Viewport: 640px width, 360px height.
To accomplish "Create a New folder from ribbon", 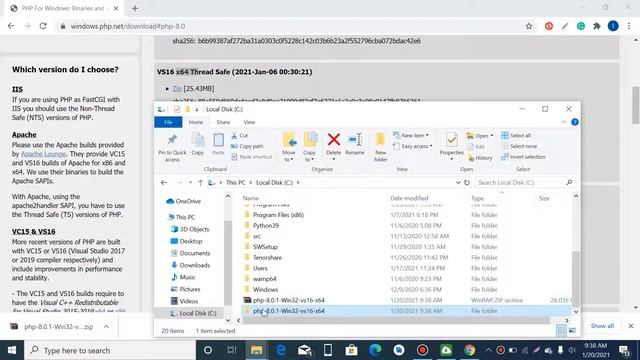I will [380, 147].
